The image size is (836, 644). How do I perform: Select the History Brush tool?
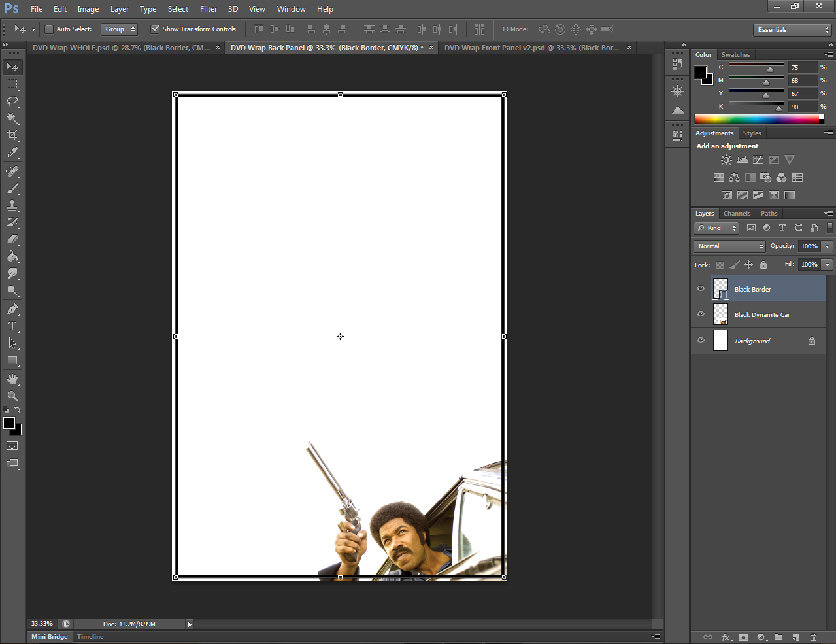[x=12, y=222]
